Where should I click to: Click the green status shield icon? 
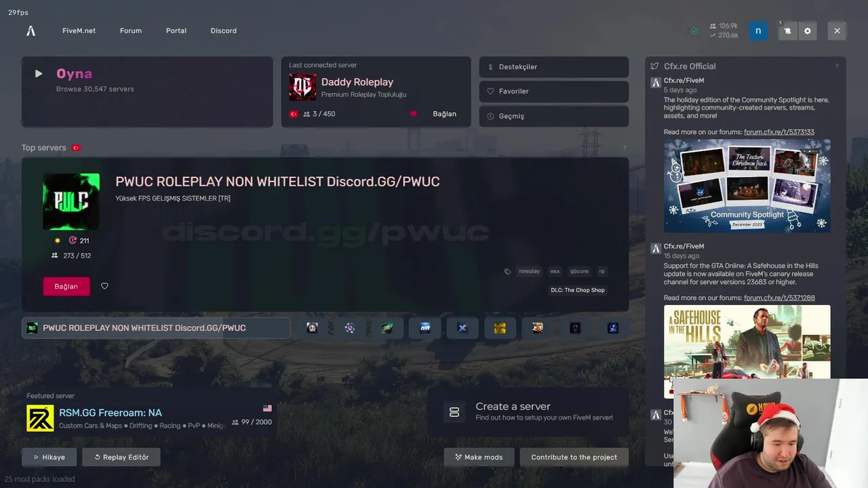(x=694, y=30)
